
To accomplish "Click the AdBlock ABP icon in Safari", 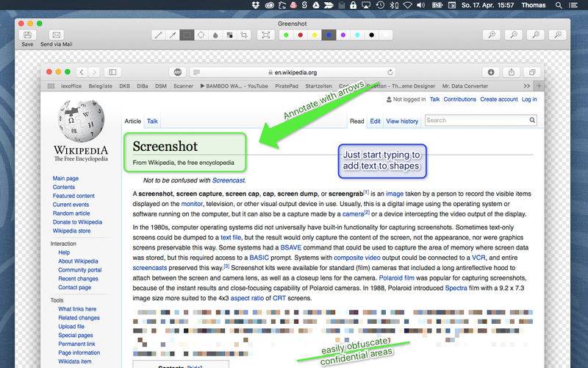I will 178,72.
